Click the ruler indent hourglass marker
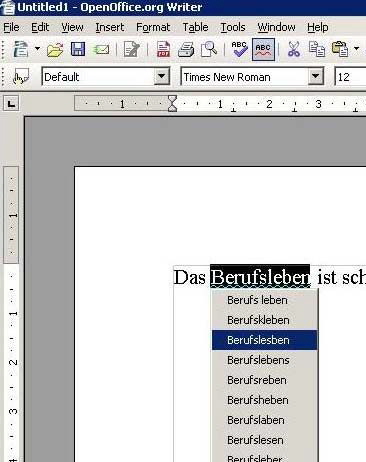 (172, 103)
